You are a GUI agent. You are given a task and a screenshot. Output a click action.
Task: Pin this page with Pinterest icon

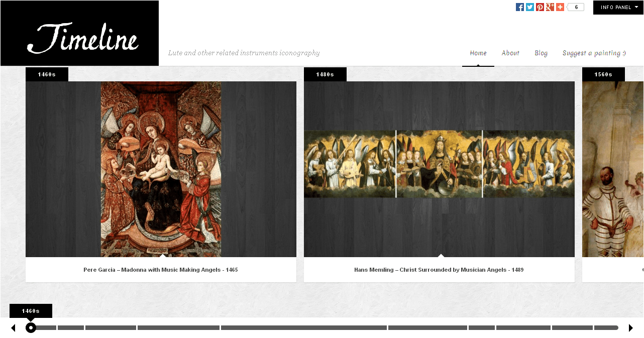pos(540,7)
